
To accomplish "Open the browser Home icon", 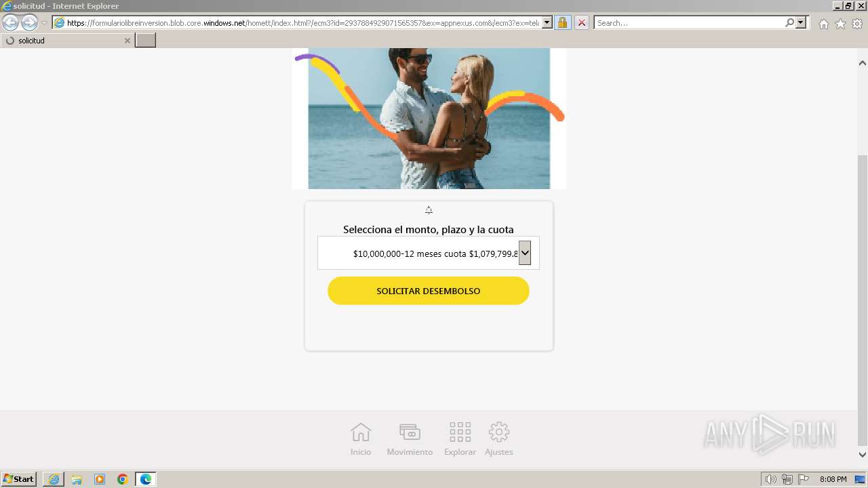I will (823, 24).
